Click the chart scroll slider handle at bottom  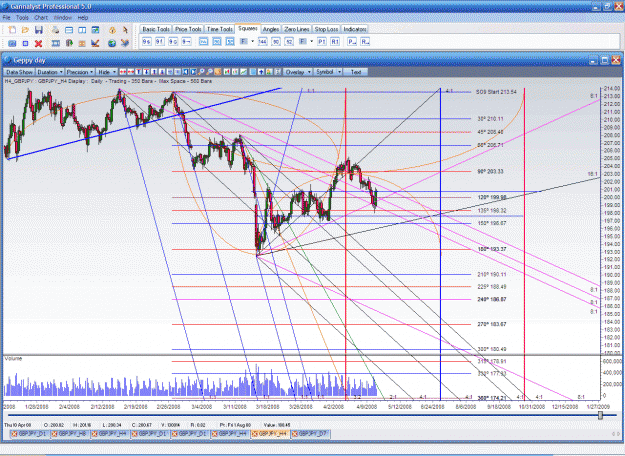(x=600, y=416)
